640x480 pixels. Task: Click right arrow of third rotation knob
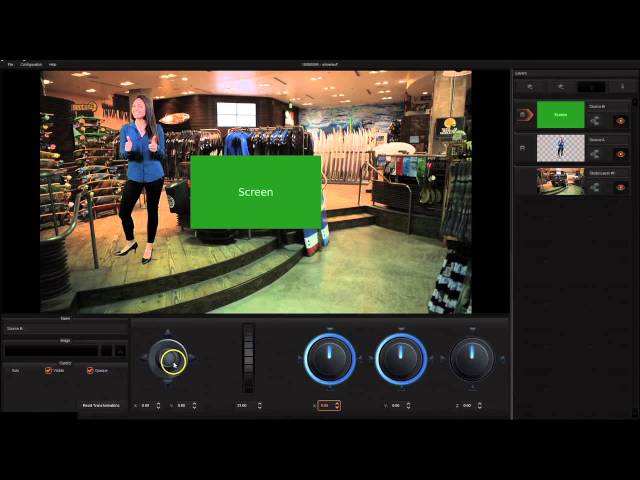point(502,359)
